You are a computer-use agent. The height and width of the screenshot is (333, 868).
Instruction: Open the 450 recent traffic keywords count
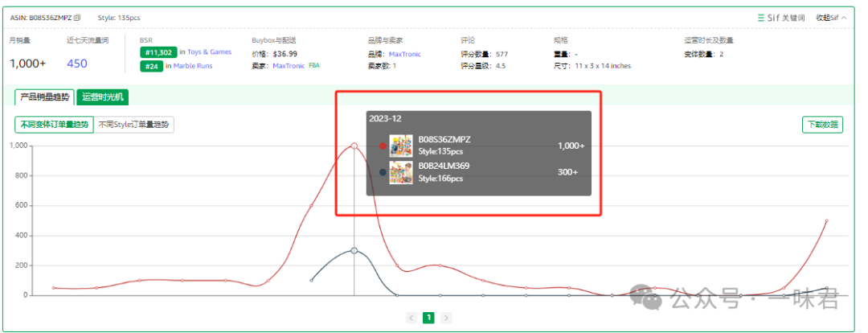77,64
